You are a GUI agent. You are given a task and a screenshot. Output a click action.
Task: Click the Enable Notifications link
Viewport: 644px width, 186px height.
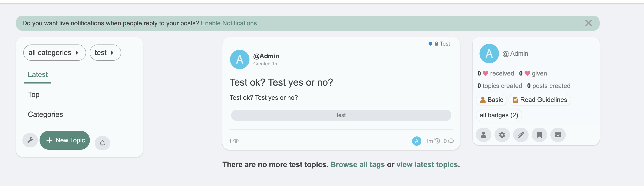229,23
